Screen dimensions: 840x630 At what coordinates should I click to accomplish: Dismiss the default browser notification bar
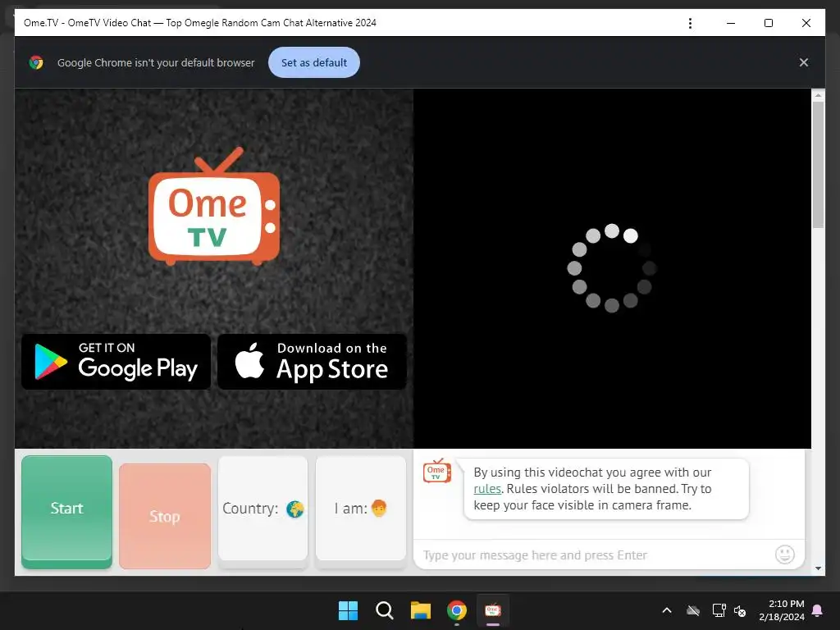point(804,62)
